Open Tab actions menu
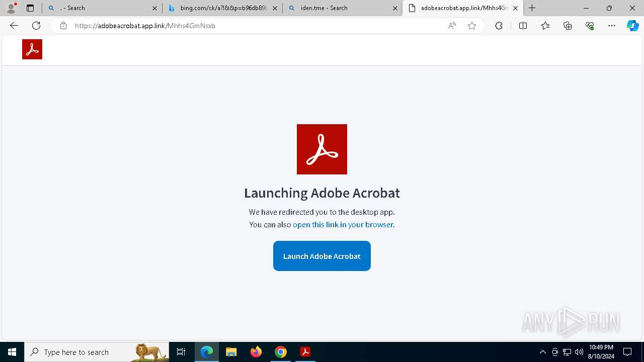The image size is (644, 362). (30, 8)
